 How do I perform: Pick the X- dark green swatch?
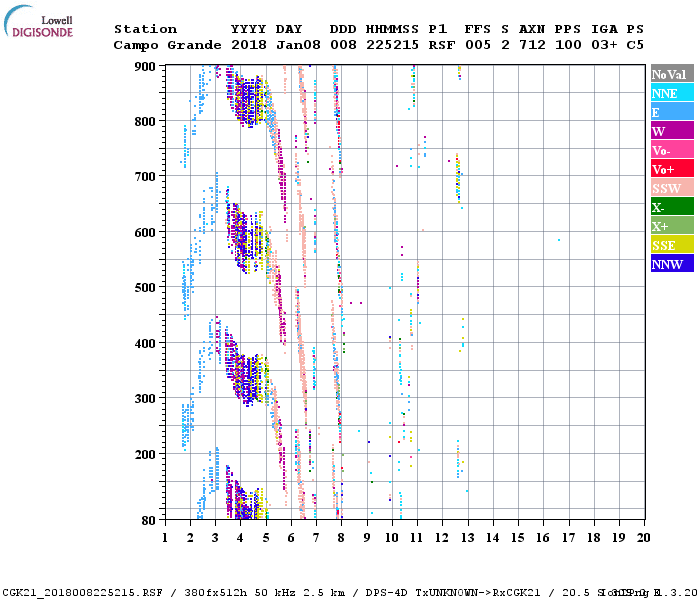pyautogui.click(x=672, y=206)
